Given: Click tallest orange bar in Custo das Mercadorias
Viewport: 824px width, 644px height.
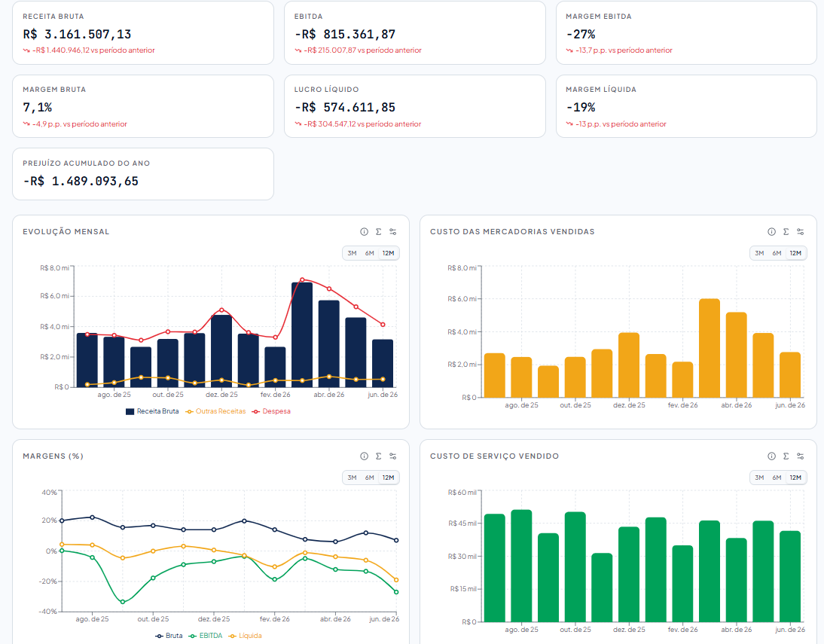Looking at the screenshot, I should [x=710, y=348].
